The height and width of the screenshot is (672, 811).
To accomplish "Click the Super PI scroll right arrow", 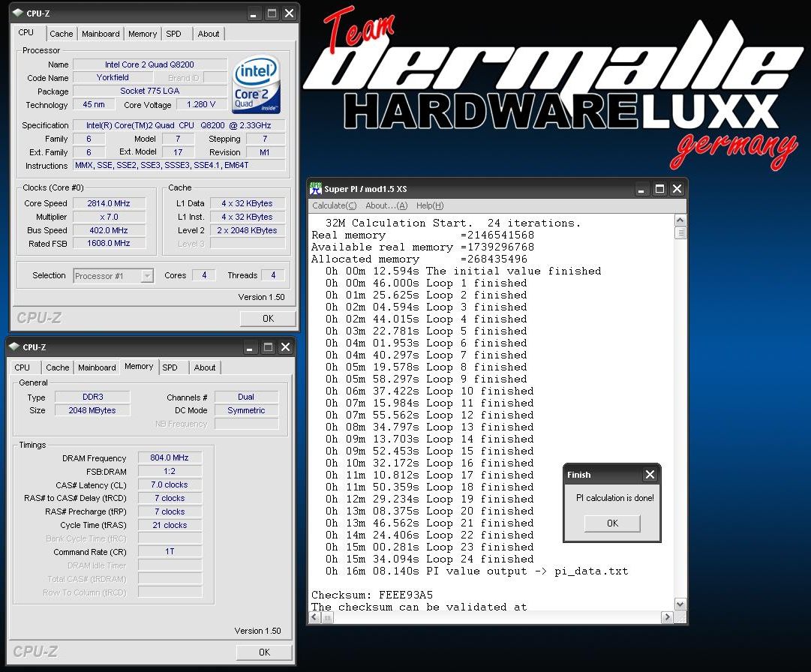I will point(667,617).
